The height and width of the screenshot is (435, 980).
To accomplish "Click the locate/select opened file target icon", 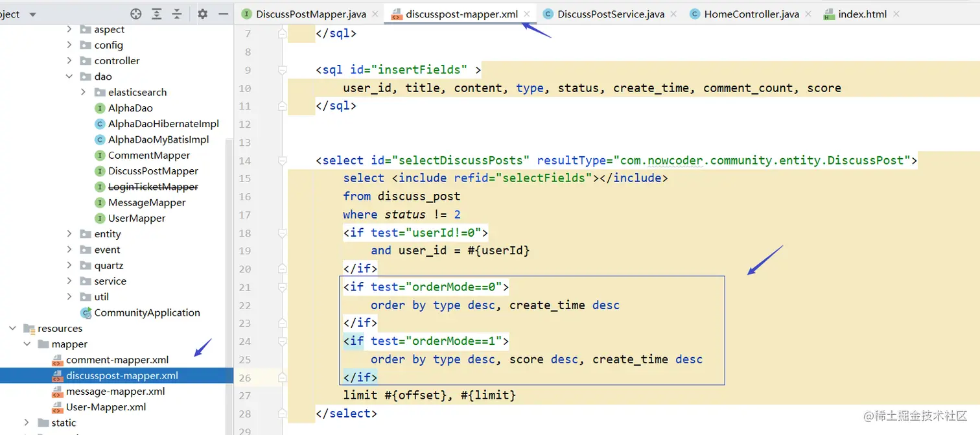I will (x=135, y=14).
